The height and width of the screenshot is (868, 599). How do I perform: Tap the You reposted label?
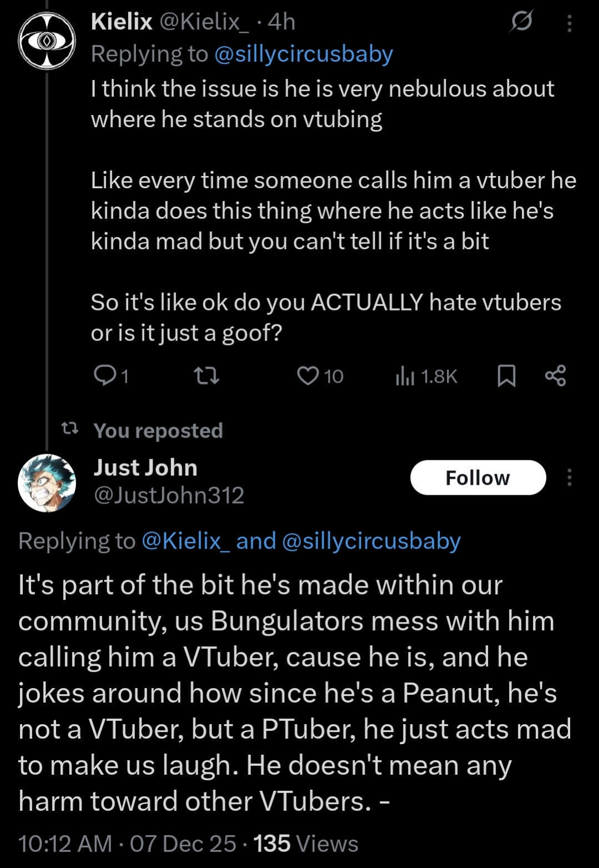click(x=158, y=430)
